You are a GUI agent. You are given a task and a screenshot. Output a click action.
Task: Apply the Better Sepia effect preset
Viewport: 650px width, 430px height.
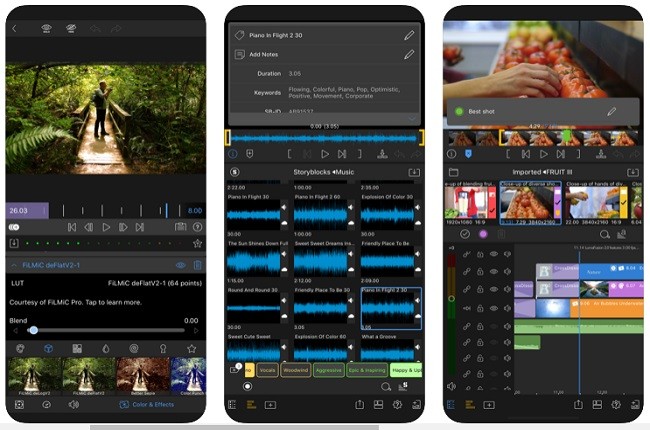(x=143, y=376)
